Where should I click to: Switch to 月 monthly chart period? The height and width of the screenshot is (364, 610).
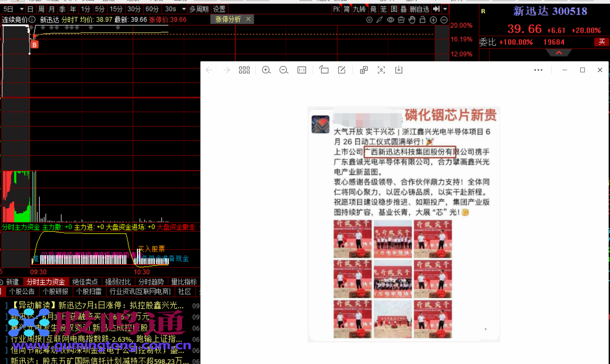51,9
